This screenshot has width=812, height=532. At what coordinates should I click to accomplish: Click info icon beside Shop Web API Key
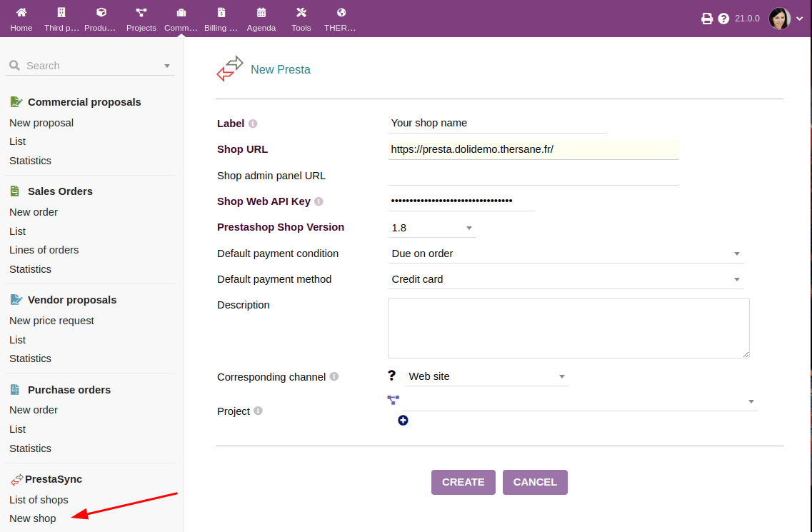tap(319, 202)
